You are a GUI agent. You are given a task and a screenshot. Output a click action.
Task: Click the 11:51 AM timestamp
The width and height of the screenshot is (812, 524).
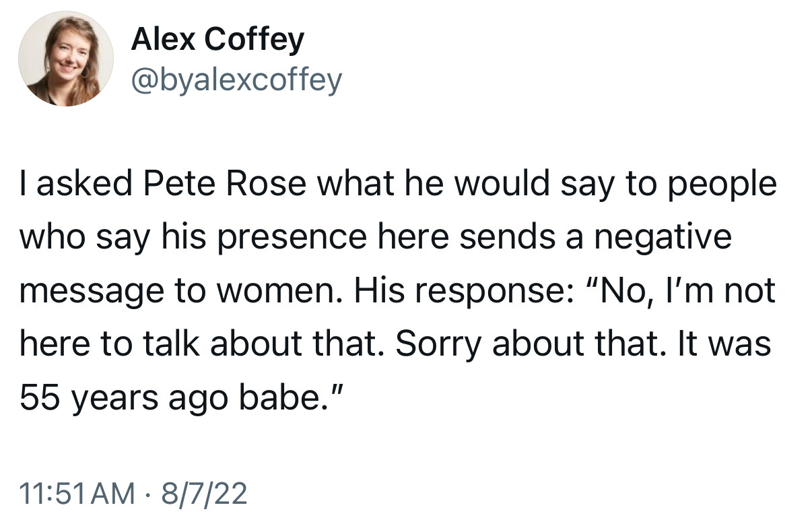[x=77, y=495]
